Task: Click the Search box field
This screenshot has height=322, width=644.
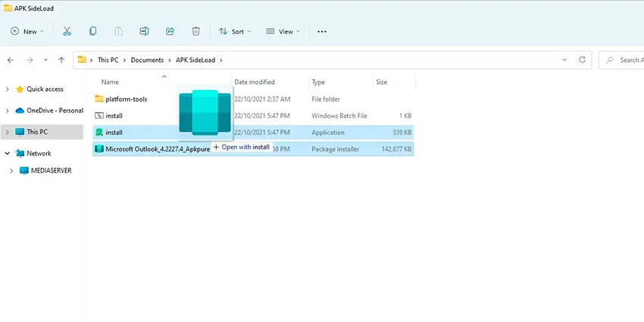Action: click(621, 60)
